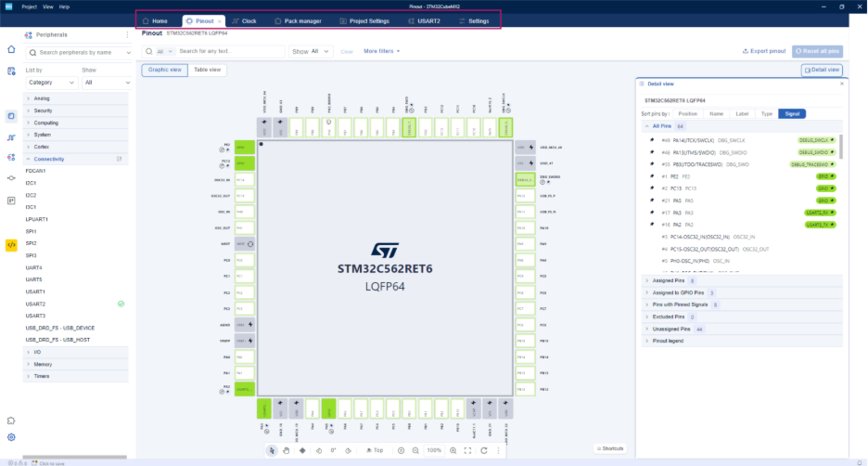Open the Home tab
Screen dimensions: 868x466
155,21
